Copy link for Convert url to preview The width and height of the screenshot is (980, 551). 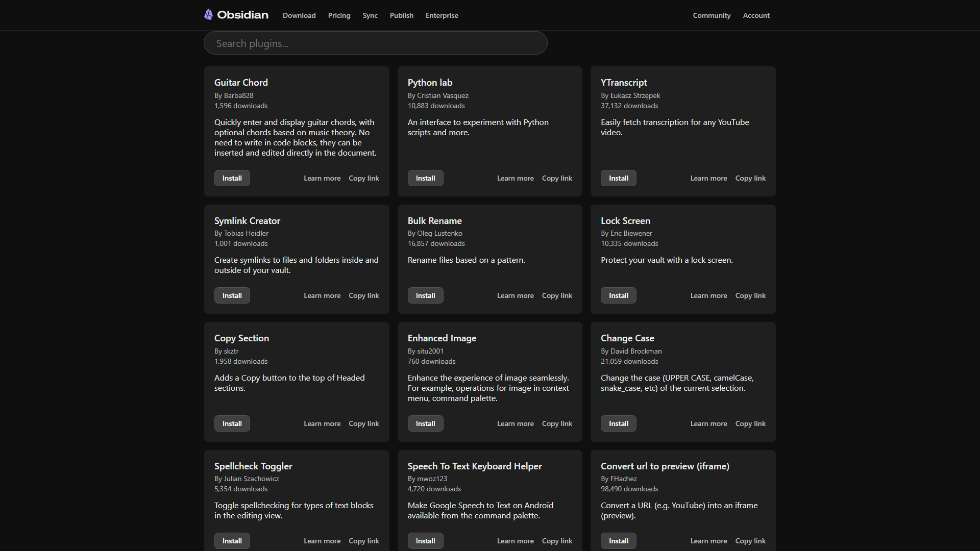coord(751,541)
